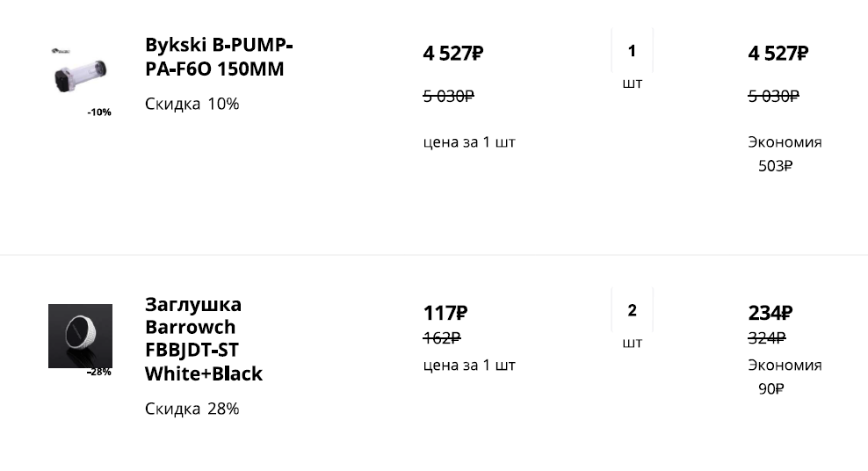868x471 pixels.
Task: Click the crossed-out 5 030₽ total price
Action: tap(773, 96)
